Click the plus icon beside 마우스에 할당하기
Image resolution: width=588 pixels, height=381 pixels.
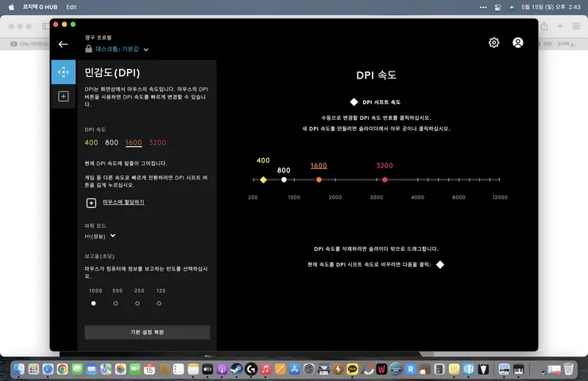(x=91, y=202)
